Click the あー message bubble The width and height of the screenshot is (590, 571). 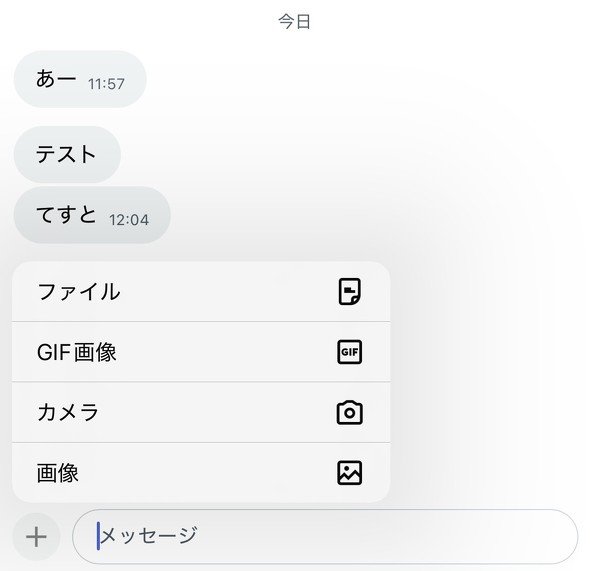click(x=80, y=79)
